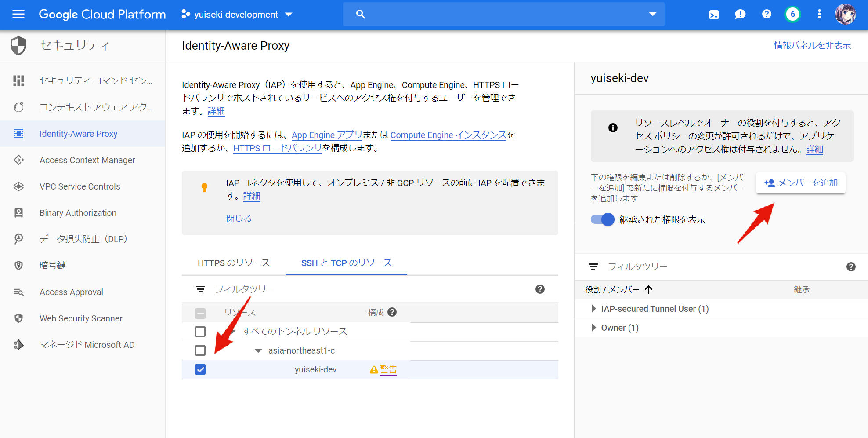
Task: Open the hamburger navigation menu
Action: (x=18, y=15)
